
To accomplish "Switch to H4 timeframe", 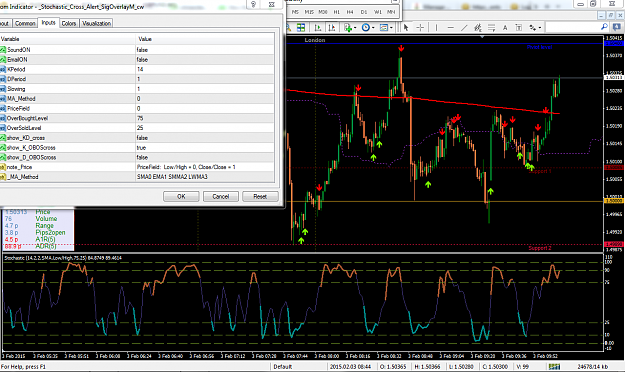I will click(350, 12).
